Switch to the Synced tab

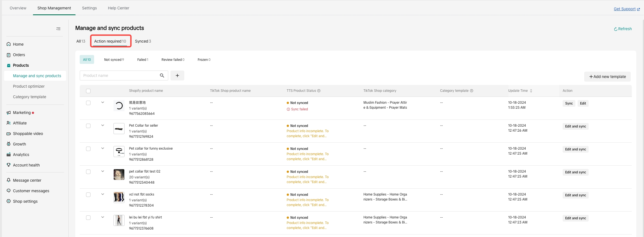(143, 41)
